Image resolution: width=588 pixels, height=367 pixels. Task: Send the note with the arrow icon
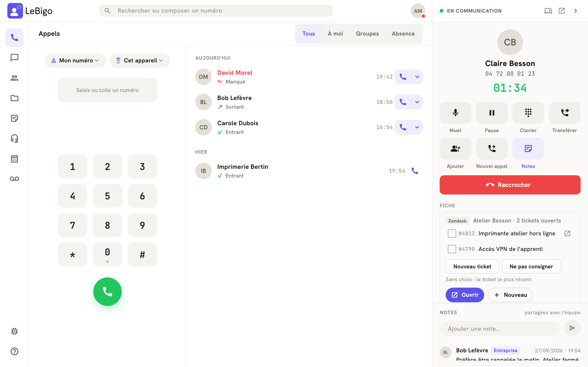pyautogui.click(x=572, y=328)
